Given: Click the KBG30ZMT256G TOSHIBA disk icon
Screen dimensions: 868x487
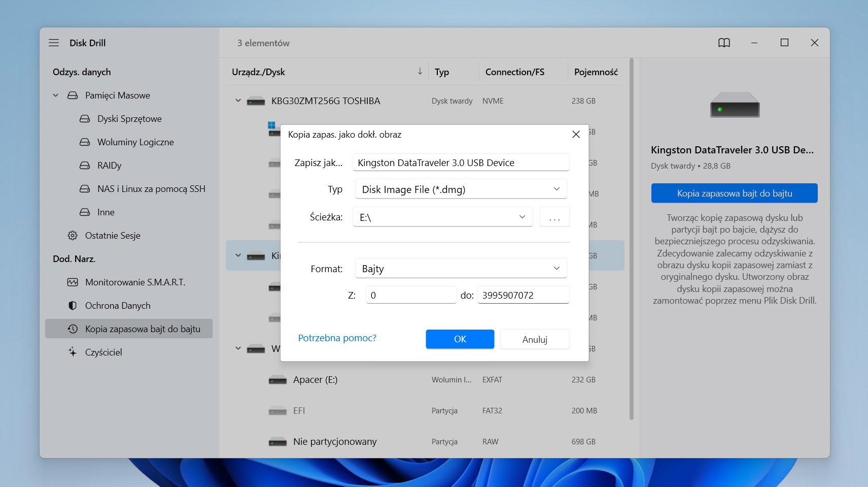Looking at the screenshot, I should [256, 102].
